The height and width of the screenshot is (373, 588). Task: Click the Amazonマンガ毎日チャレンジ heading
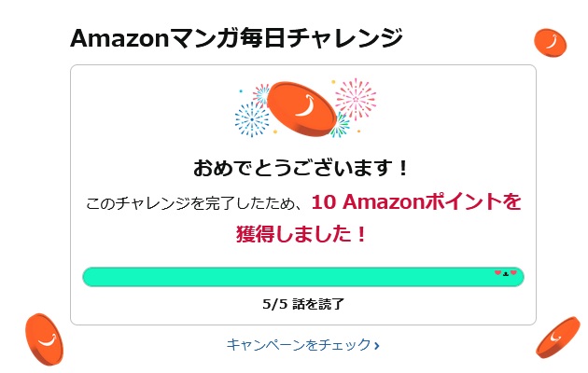click(236, 39)
